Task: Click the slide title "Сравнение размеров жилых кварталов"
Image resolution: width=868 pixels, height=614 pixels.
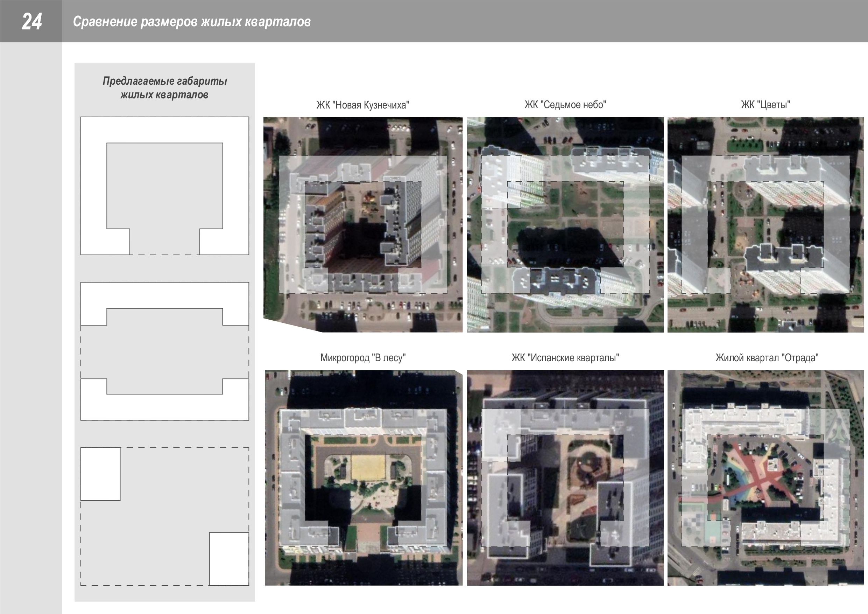Action: [192, 22]
